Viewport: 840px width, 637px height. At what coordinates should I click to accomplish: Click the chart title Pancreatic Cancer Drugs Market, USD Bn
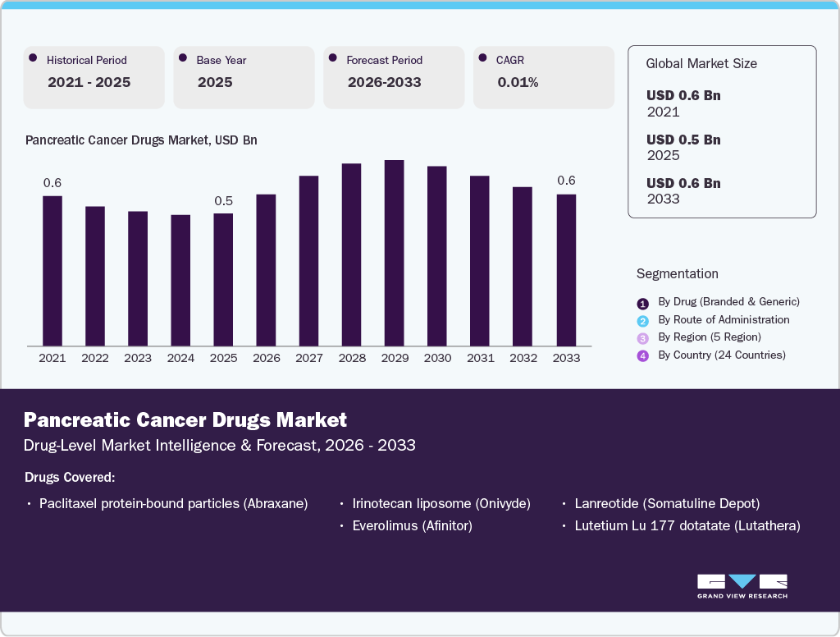coord(141,140)
